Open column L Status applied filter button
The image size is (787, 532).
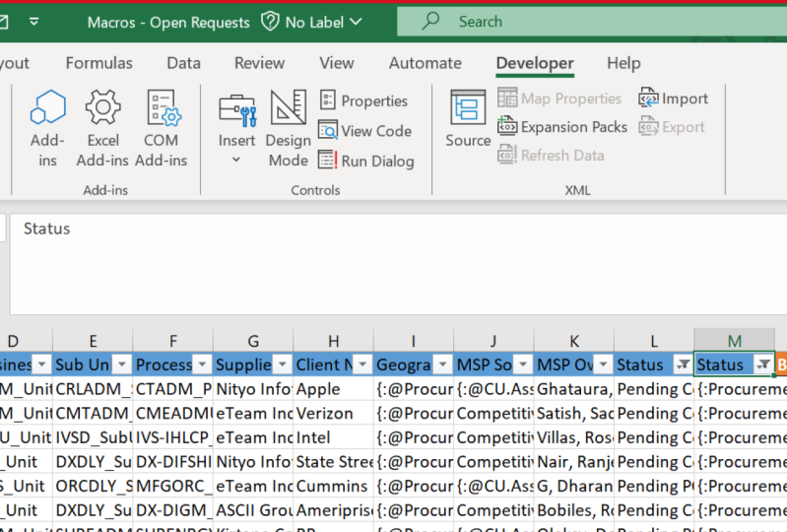click(684, 365)
